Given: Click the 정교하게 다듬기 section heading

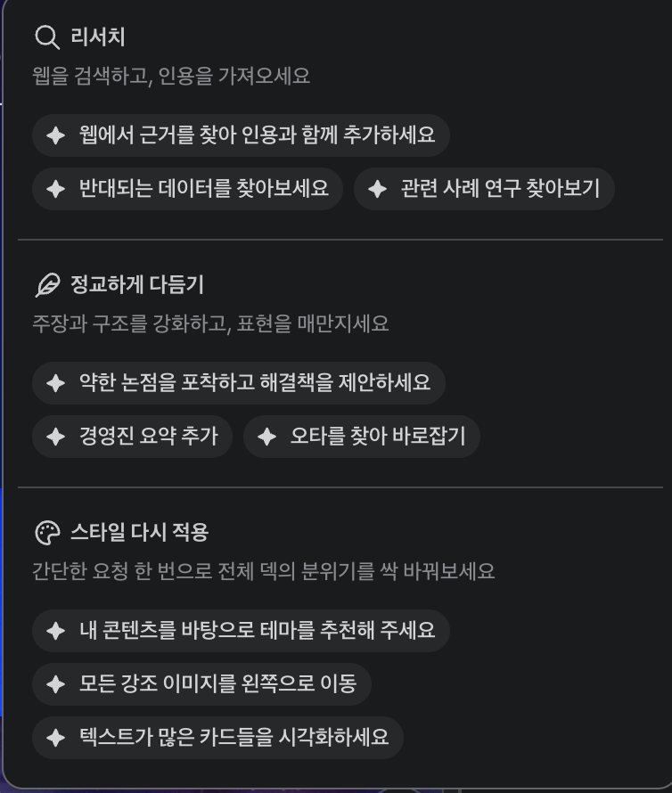Looking at the screenshot, I should [x=137, y=285].
